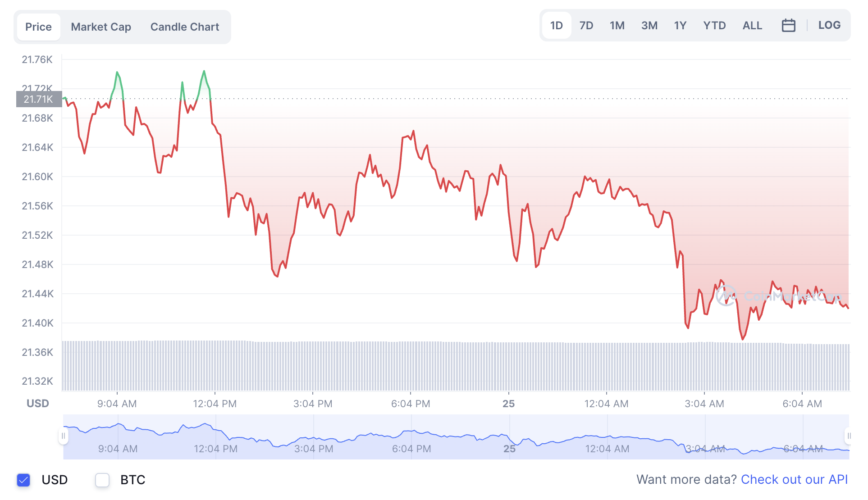Open the Check out our API link
Image resolution: width=868 pixels, height=500 pixels.
[795, 479]
